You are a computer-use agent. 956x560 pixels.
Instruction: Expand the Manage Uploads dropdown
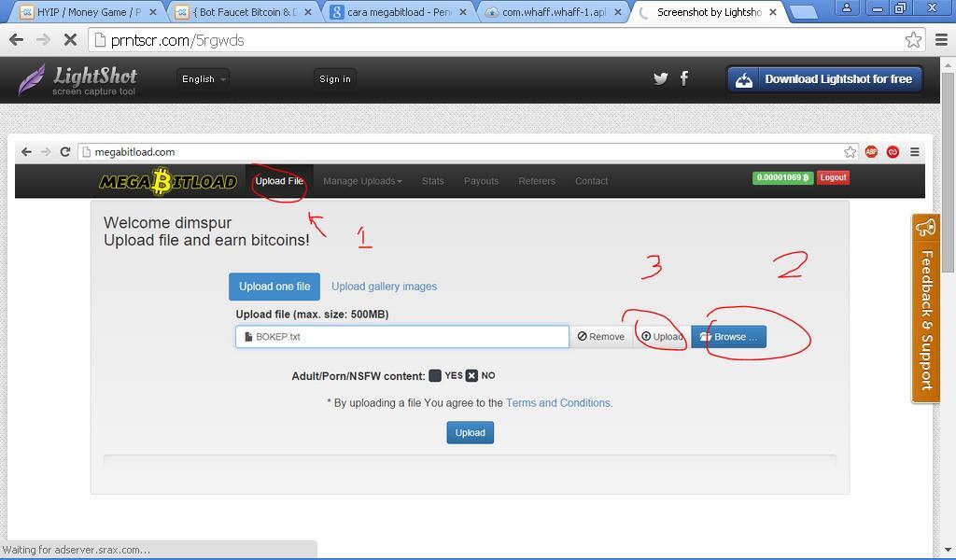pyautogui.click(x=362, y=180)
